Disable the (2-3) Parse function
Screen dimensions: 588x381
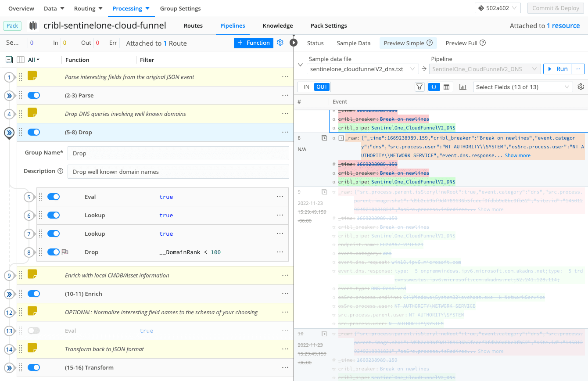pyautogui.click(x=34, y=95)
